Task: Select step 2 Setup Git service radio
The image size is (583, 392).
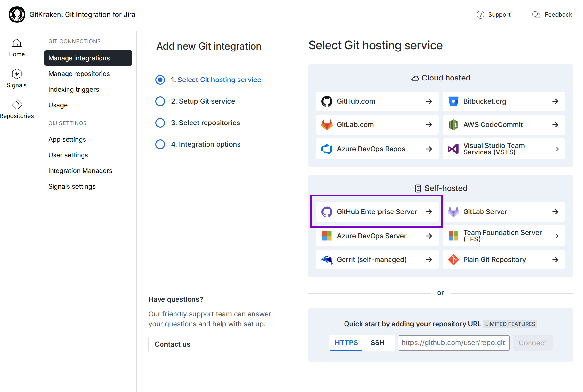Action: (160, 101)
